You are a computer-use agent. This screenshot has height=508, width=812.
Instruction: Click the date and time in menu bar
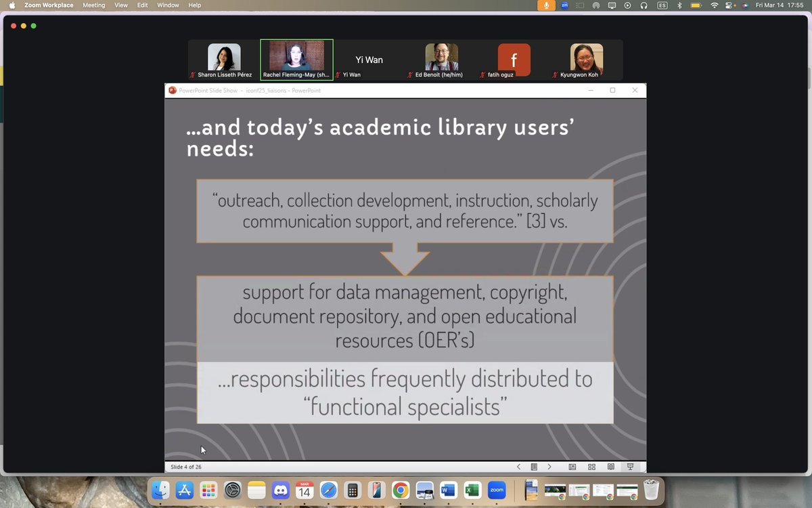tap(780, 5)
